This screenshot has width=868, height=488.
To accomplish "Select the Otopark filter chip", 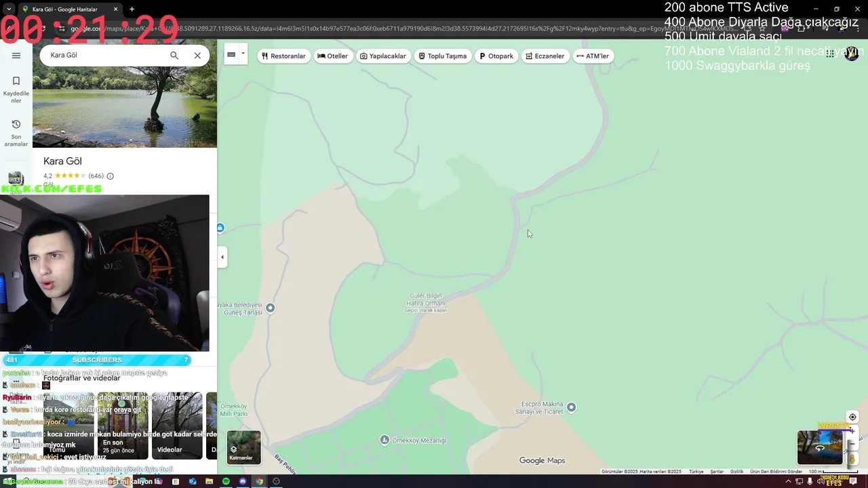I will [x=496, y=56].
